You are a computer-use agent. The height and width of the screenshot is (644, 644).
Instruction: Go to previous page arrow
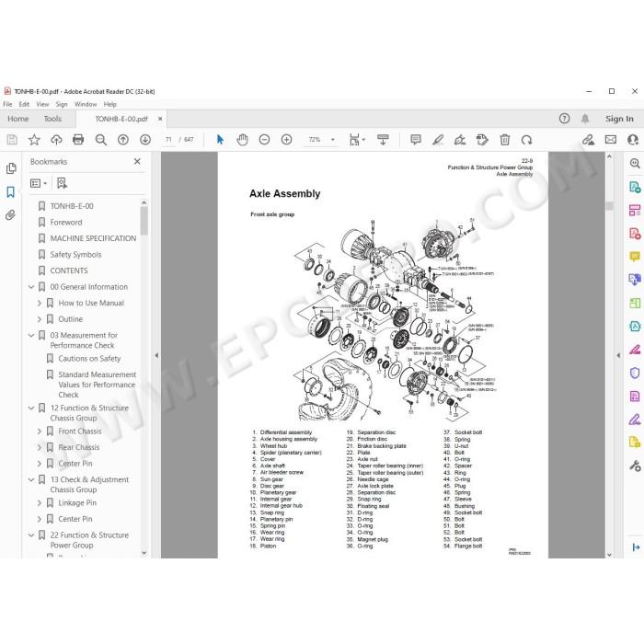(x=122, y=140)
